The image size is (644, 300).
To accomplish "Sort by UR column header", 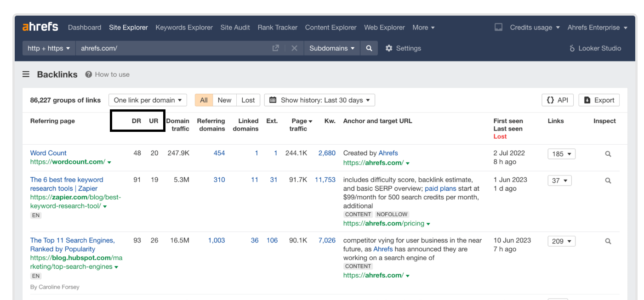I will click(154, 121).
